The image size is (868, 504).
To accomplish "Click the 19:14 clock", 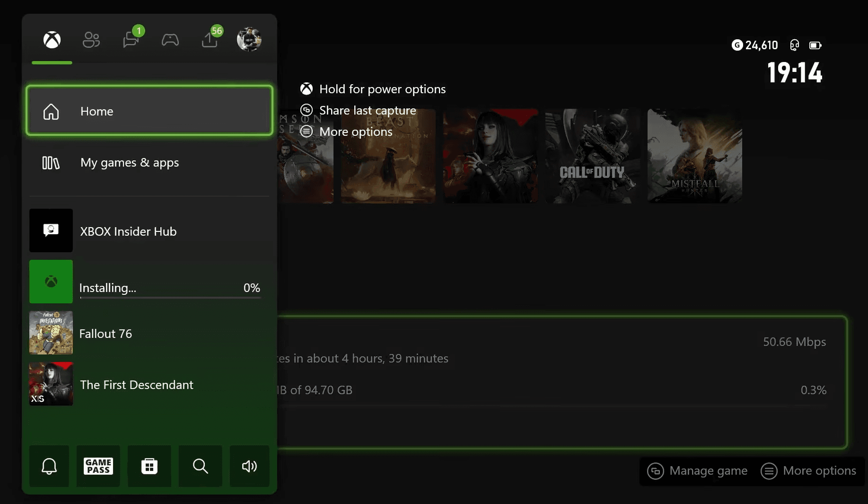I will (x=795, y=73).
